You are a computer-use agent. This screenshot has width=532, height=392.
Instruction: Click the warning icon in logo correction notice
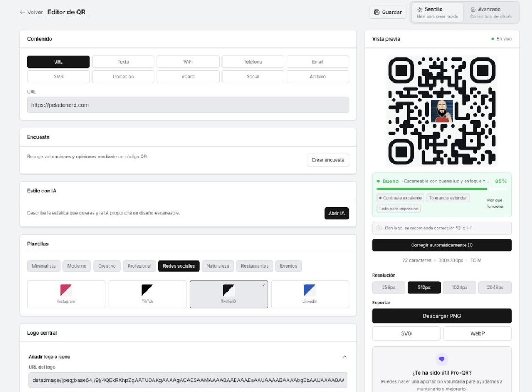[x=379, y=228]
